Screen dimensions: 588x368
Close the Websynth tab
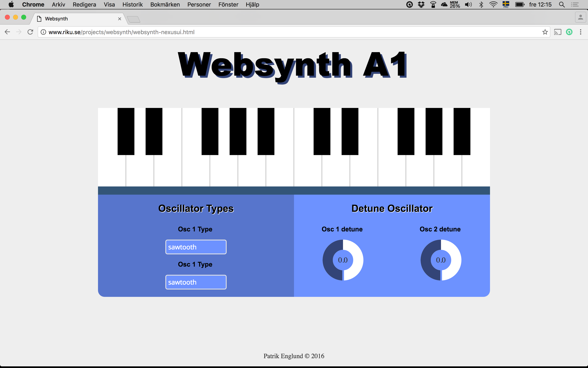click(120, 19)
